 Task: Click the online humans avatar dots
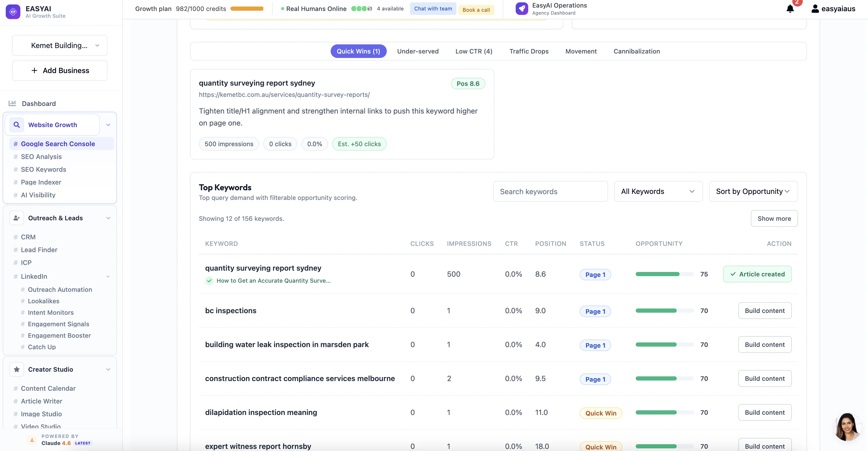pyautogui.click(x=361, y=9)
